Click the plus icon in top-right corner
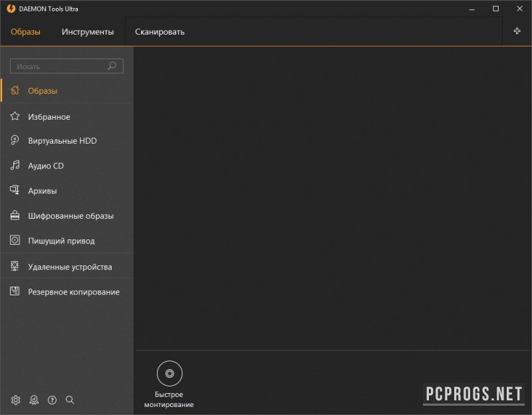The image size is (532, 415). pos(517,31)
